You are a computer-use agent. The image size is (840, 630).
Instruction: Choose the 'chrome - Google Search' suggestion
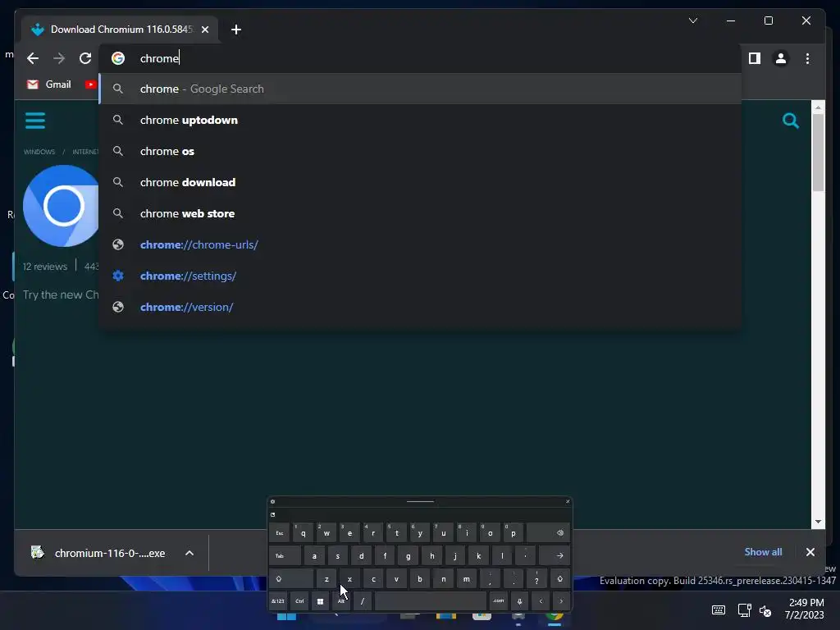(421, 89)
